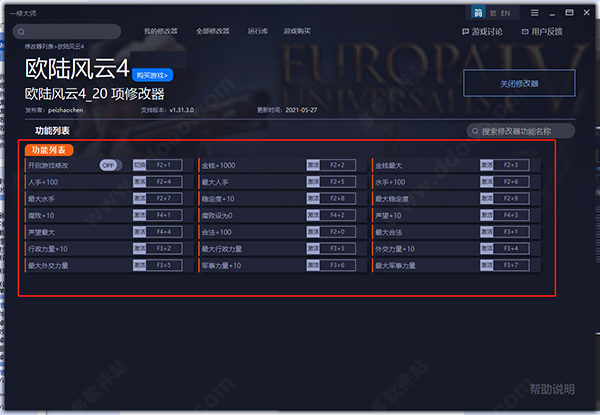
Task: Select the 最大军事力量 feature label
Action: (x=395, y=265)
